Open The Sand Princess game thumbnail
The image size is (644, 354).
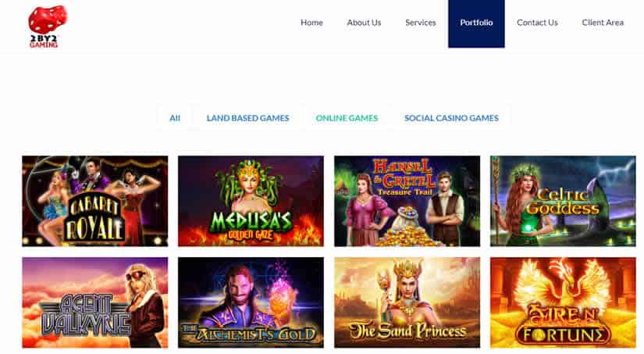point(407,302)
